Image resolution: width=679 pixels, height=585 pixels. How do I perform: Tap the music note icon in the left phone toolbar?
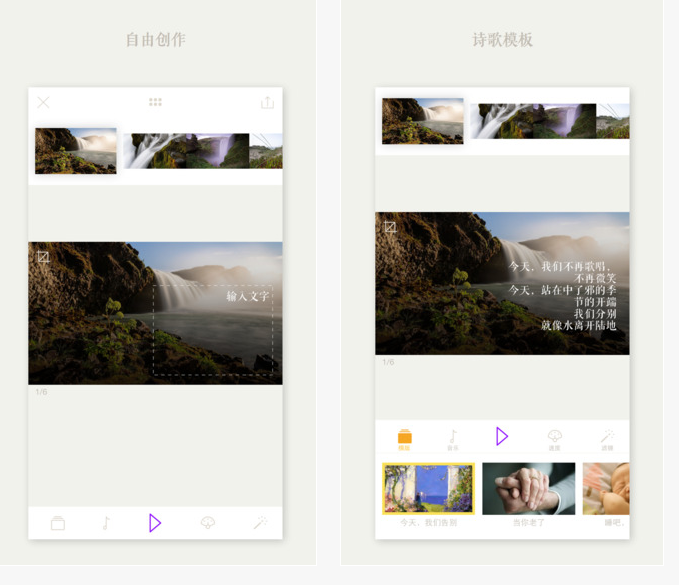click(106, 522)
